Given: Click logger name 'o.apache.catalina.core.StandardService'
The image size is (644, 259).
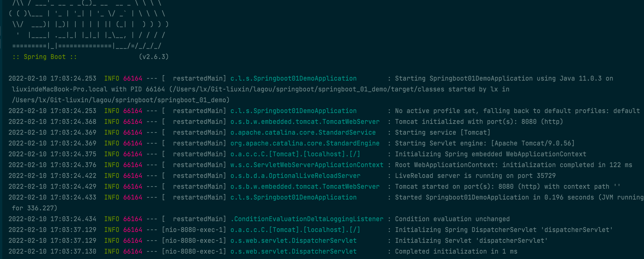Looking at the screenshot, I should click(x=303, y=132).
